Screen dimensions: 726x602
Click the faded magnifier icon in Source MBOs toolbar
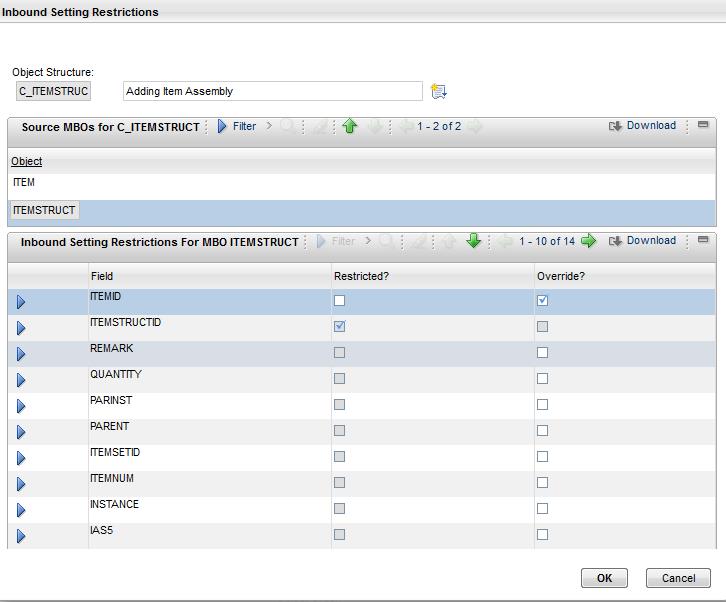(x=288, y=126)
